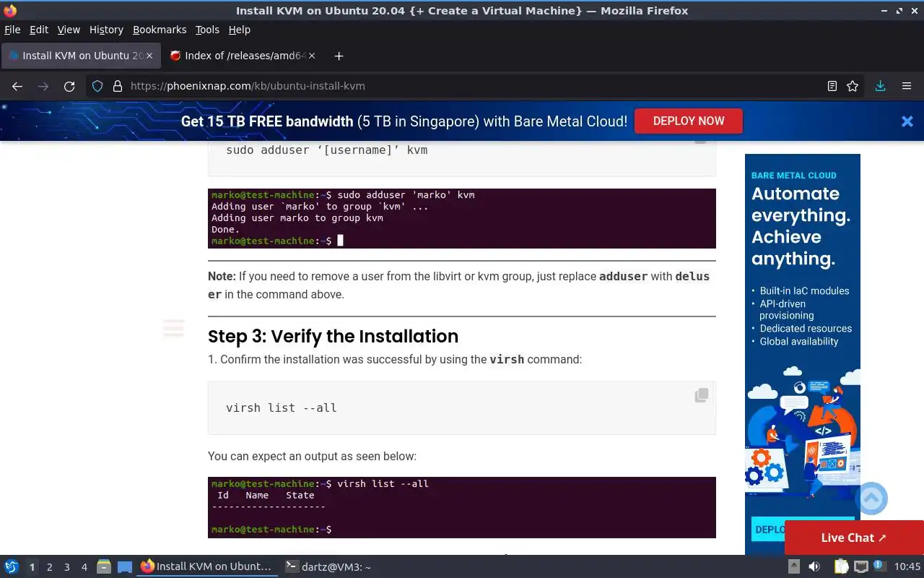Viewport: 924px width, 578px height.
Task: Open removable media eject tray icon
Action: tap(793, 566)
